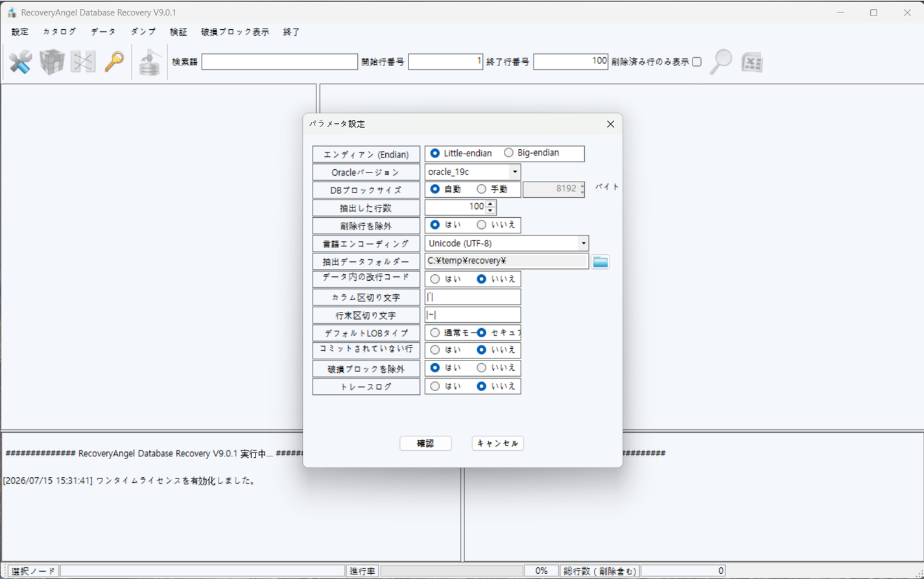Click the 行末区切り文字 input field
Screen dimensions: 924x579
pos(473,315)
